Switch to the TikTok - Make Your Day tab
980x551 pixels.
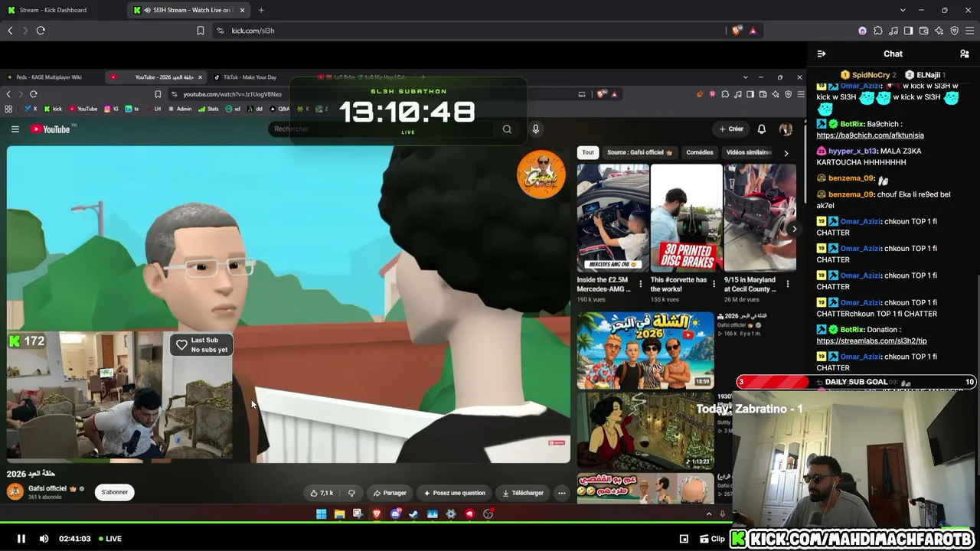(245, 77)
